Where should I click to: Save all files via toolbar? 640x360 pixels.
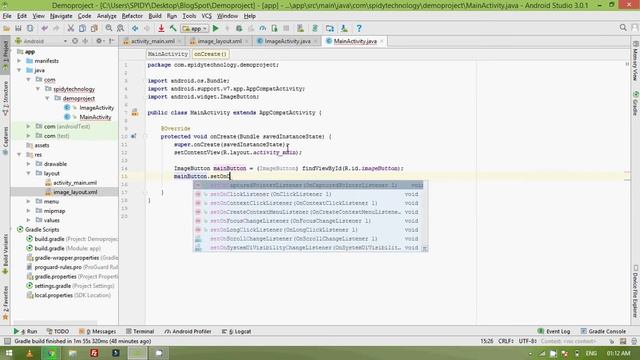click(18, 29)
